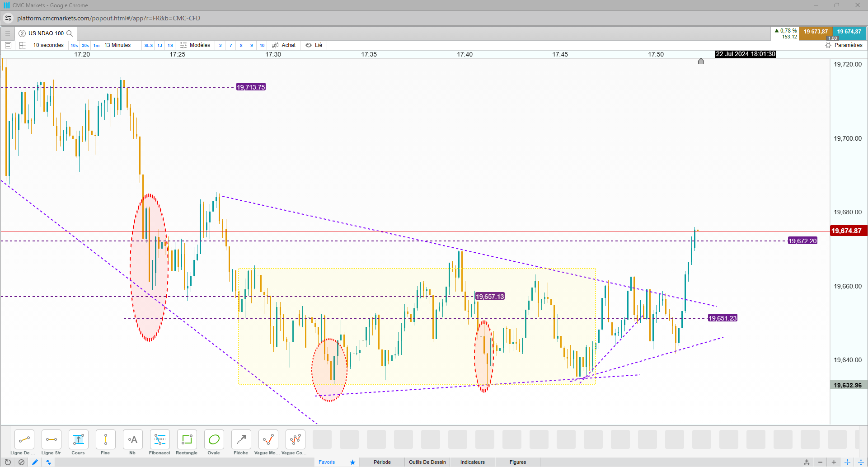
Task: Click the 19,672.20 horizontal level label
Action: 802,241
